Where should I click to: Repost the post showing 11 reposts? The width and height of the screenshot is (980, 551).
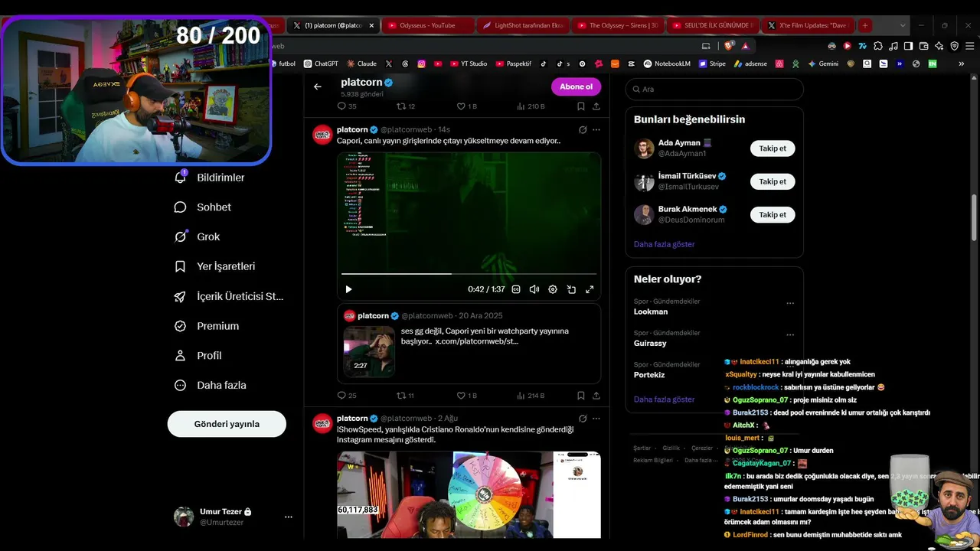click(x=405, y=396)
